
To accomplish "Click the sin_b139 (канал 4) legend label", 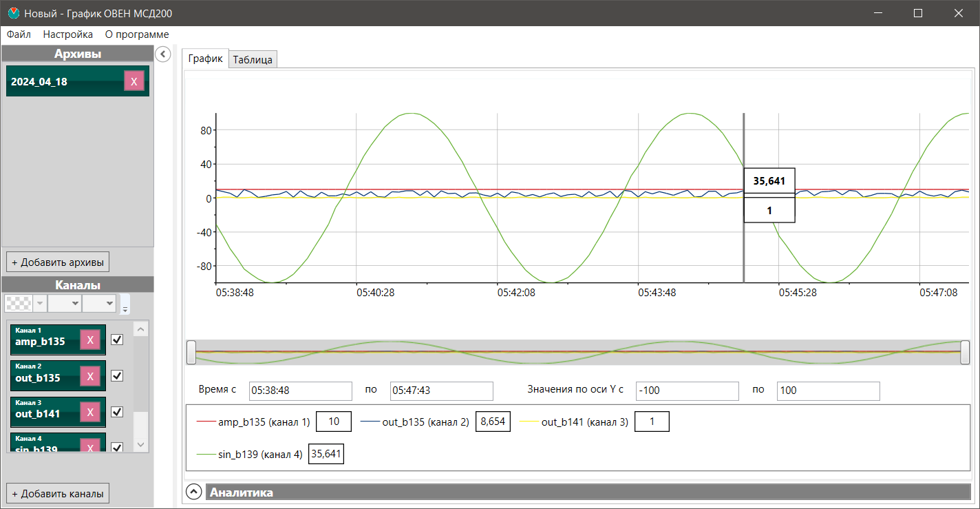I will (261, 454).
